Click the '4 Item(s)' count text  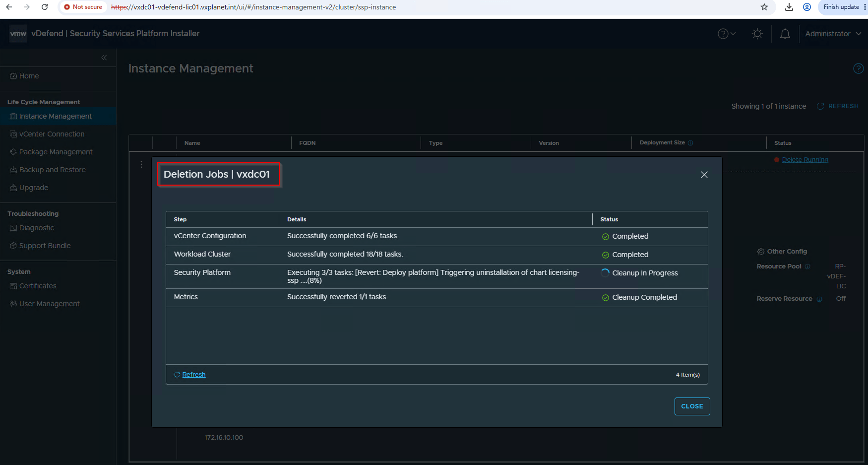coord(688,375)
